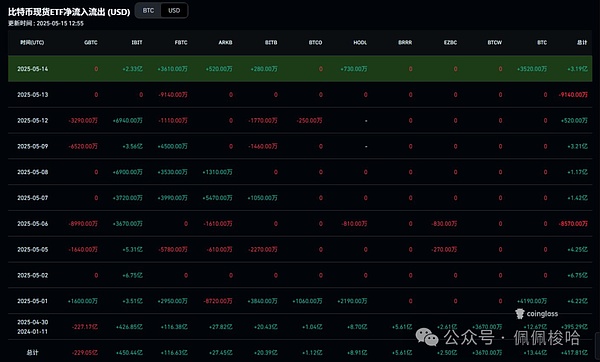Click the BITB column header
Screen dimensions: 600x362
coord(271,42)
